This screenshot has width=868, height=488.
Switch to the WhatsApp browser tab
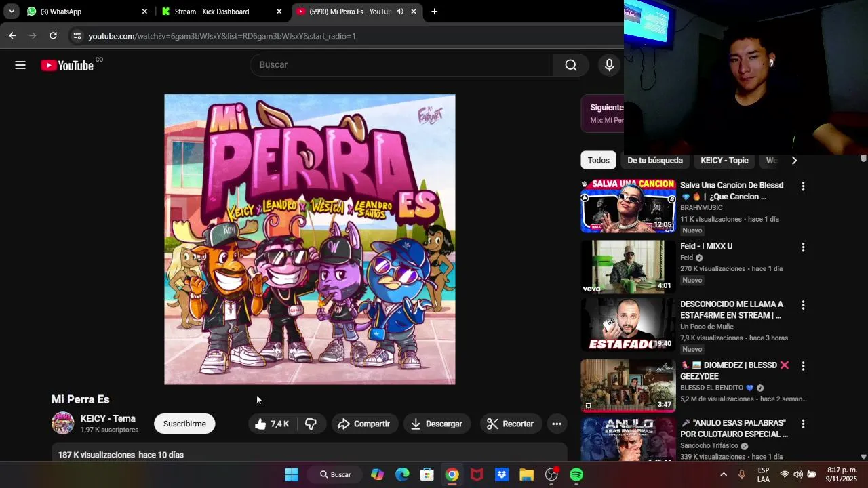pos(86,12)
